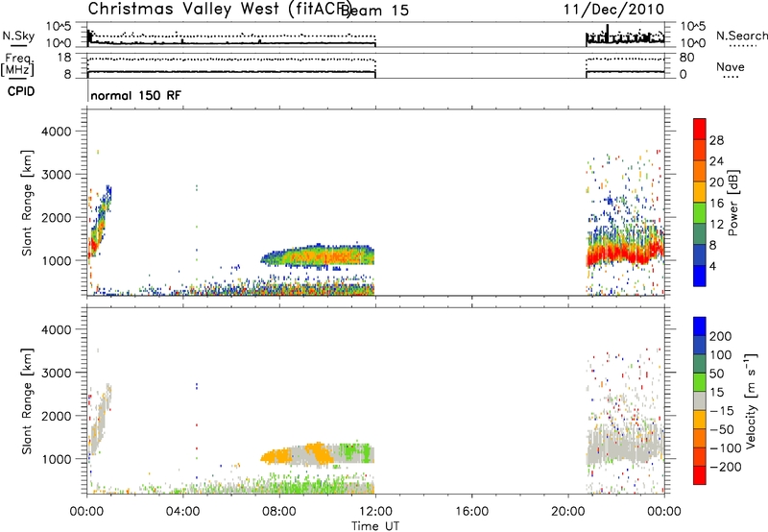Click the 'Freq. [MHz]' axis label
The height and width of the screenshot is (532, 768).
tap(17, 64)
